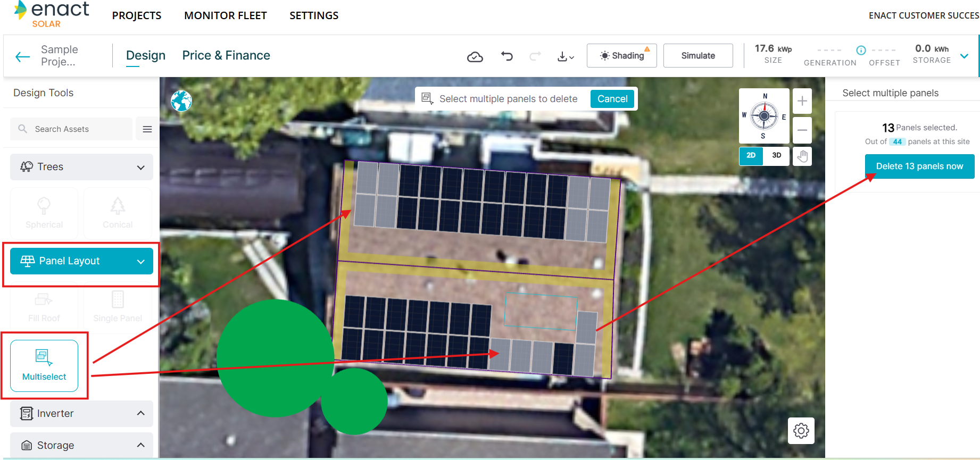Open the download options dropdown

click(x=565, y=56)
